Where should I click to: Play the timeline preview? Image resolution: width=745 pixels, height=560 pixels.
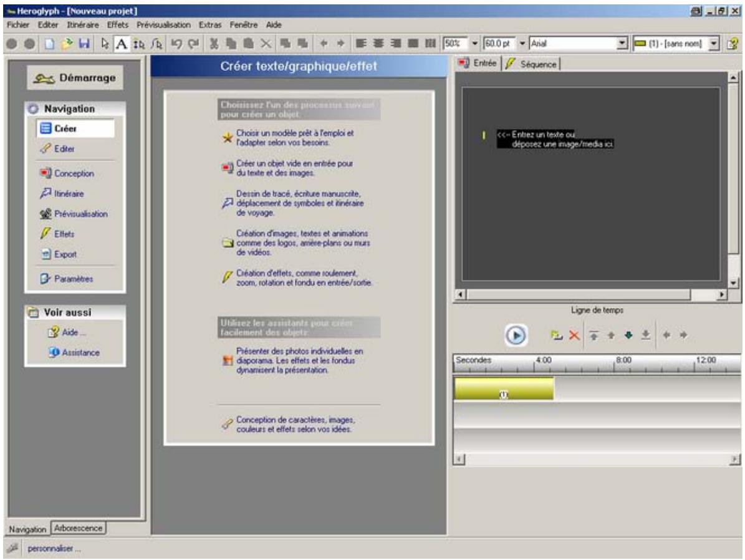pos(516,336)
